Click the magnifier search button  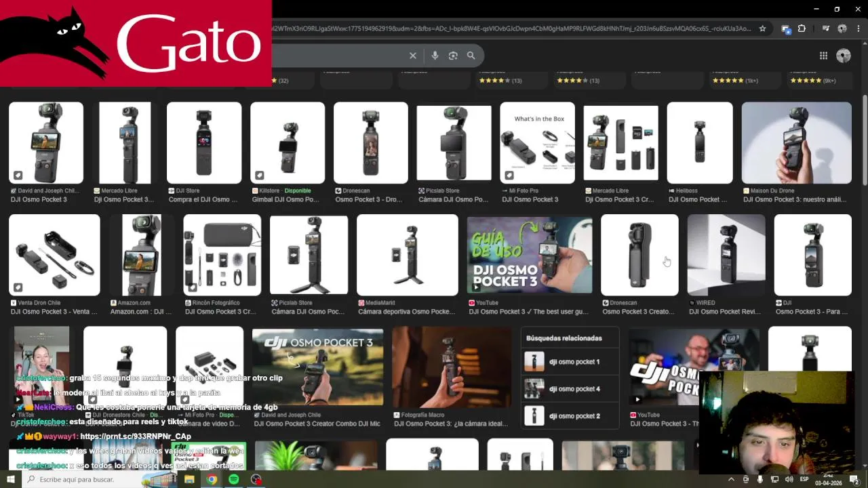[x=471, y=56]
